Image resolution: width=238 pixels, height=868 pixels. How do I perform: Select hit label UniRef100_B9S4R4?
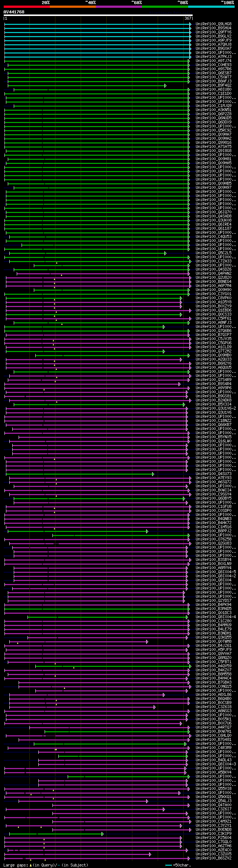click(213, 384)
